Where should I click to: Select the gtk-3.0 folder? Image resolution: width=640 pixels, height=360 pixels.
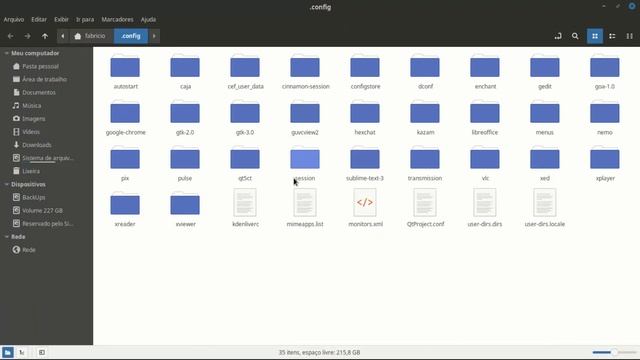[x=245, y=118]
